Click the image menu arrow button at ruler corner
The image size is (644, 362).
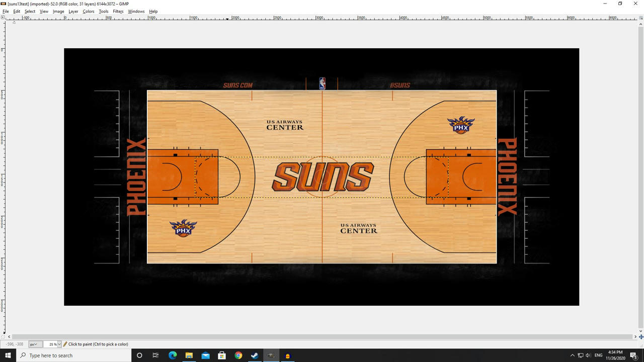[x=3, y=18]
